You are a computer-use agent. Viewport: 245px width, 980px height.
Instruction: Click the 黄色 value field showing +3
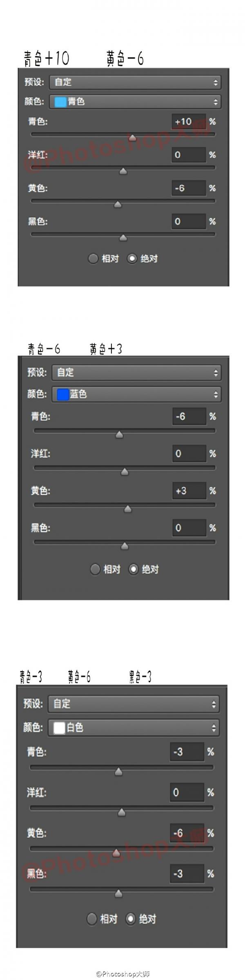189,491
